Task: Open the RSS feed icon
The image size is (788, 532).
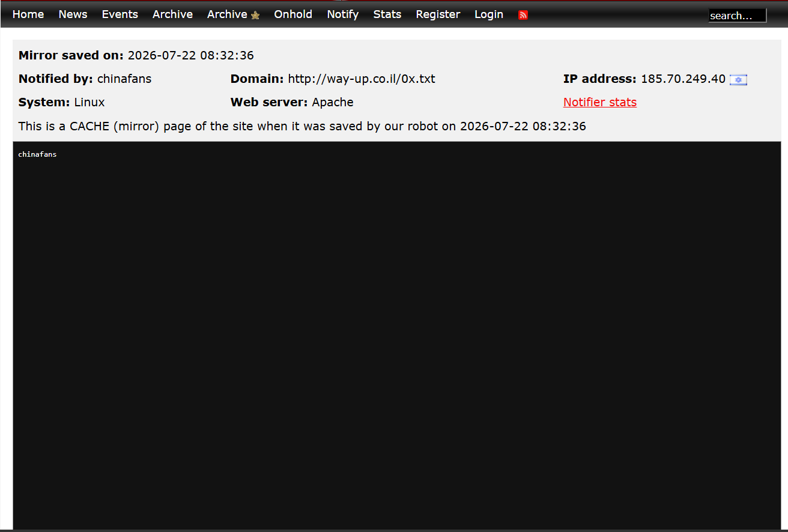Action: (523, 15)
